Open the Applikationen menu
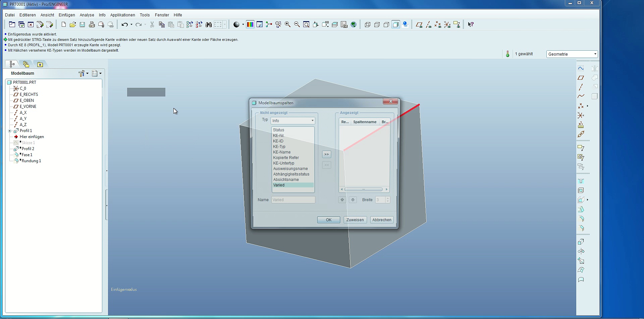 click(x=122, y=15)
